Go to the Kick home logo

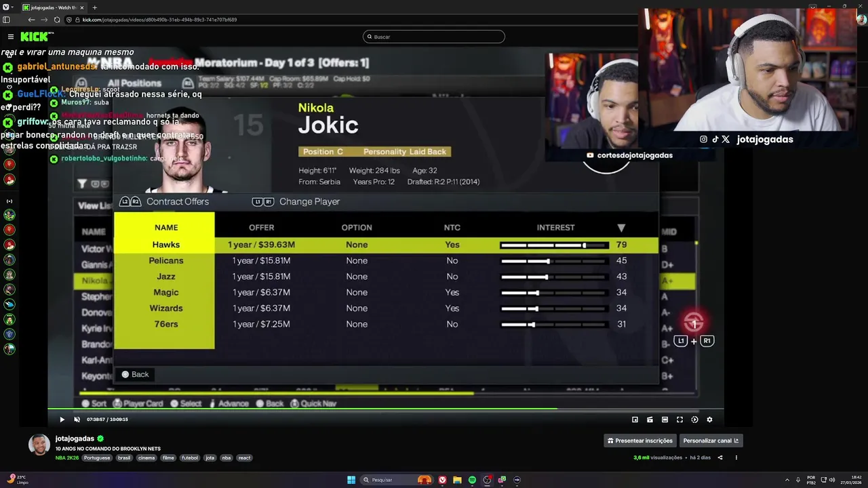coord(35,37)
